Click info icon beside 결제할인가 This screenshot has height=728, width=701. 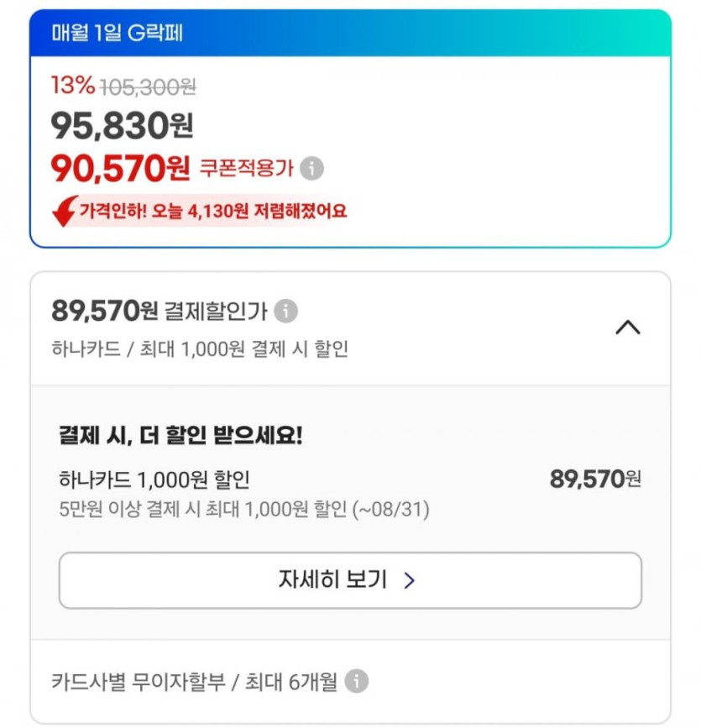(x=286, y=312)
